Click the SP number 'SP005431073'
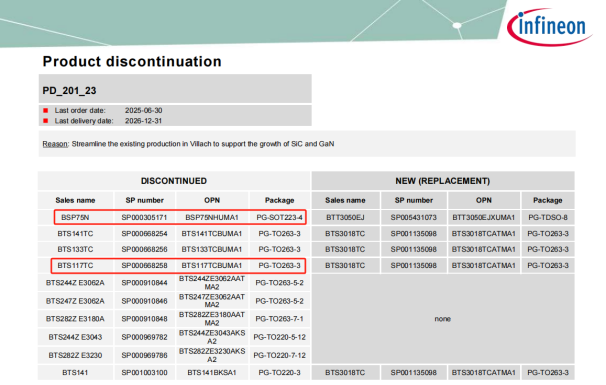 click(x=414, y=218)
